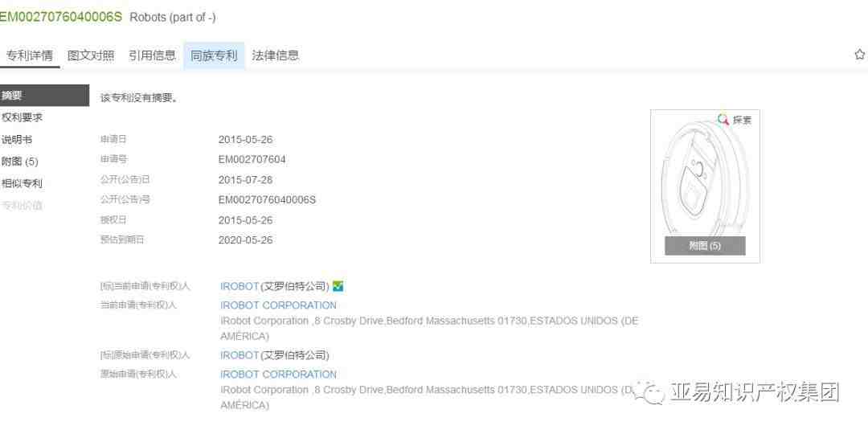
Task: Click the title text Robots (part of -)
Action: click(x=173, y=17)
